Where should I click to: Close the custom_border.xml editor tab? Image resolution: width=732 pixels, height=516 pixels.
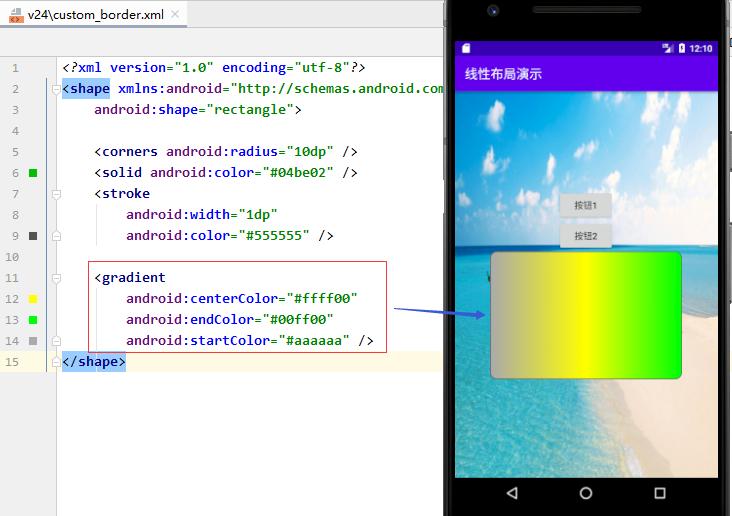point(175,14)
